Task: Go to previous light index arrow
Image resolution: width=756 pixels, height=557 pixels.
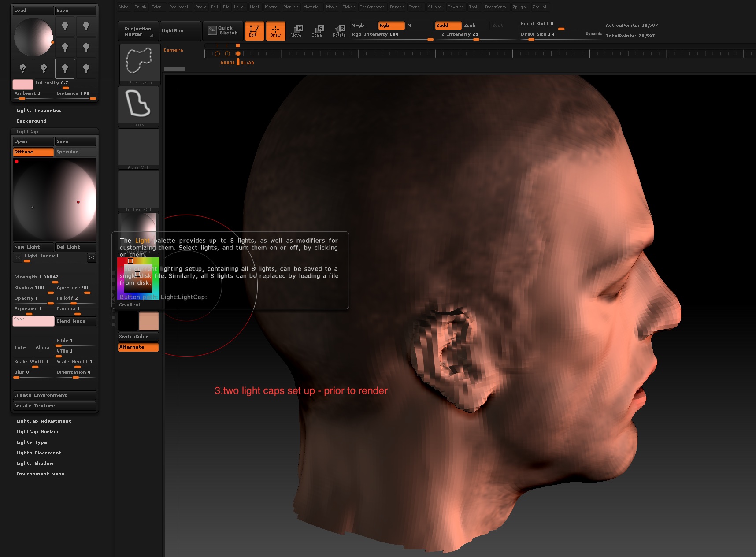Action: [18, 257]
